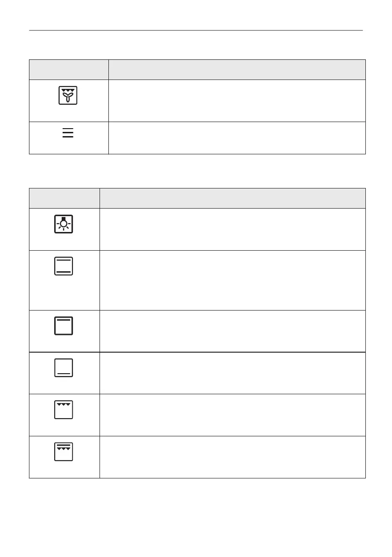The width and height of the screenshot is (392, 557).
Task: Click blank cell beside the oven light icon
Action: click(232, 229)
